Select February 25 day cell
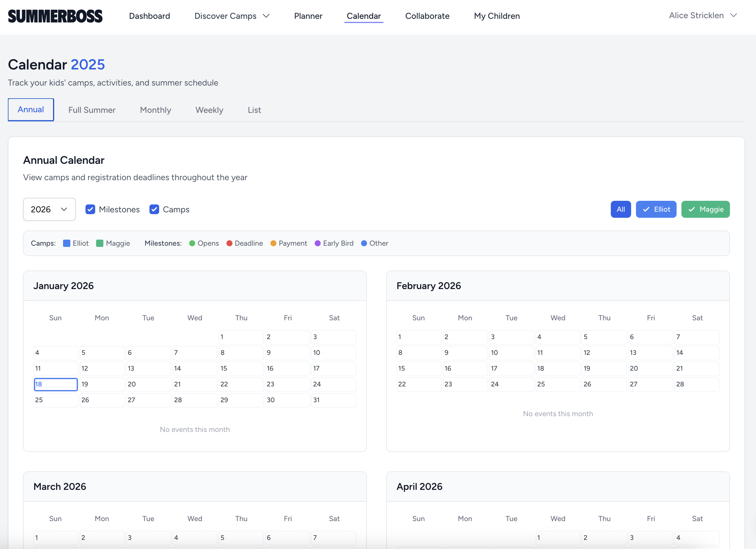 tap(558, 384)
